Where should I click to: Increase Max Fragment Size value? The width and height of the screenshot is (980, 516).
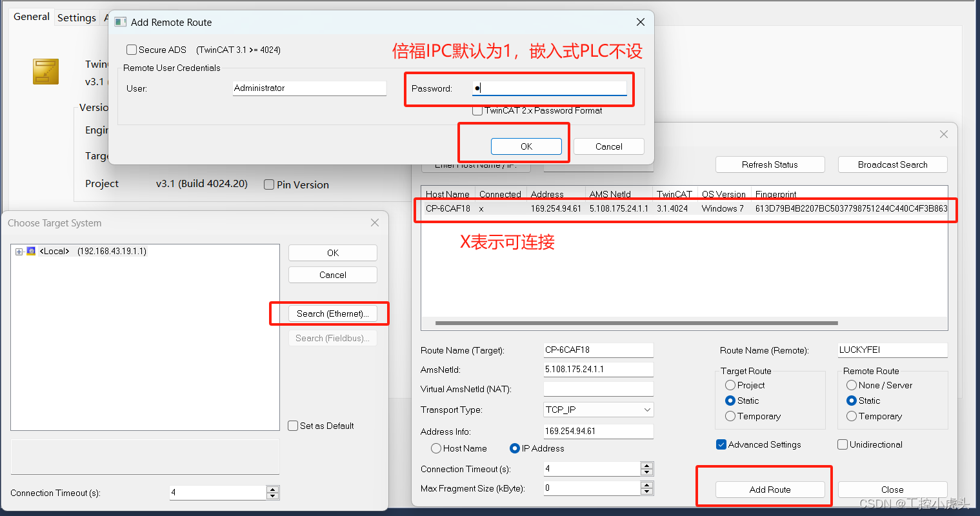[647, 485]
